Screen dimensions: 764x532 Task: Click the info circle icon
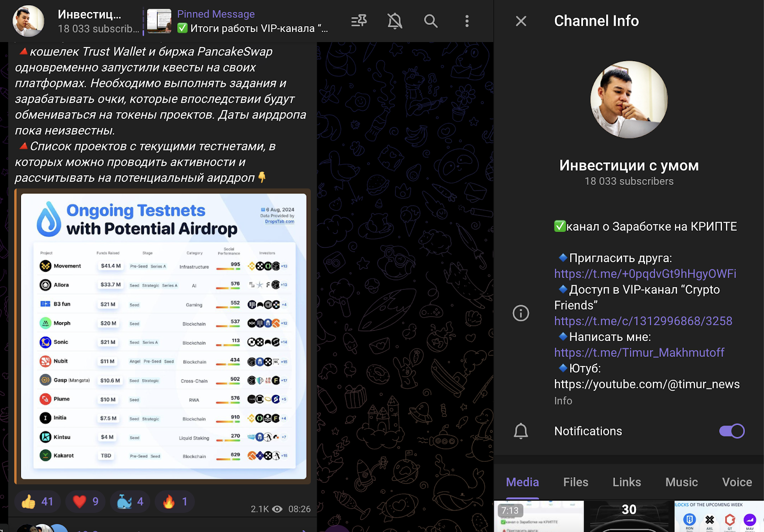tap(521, 313)
